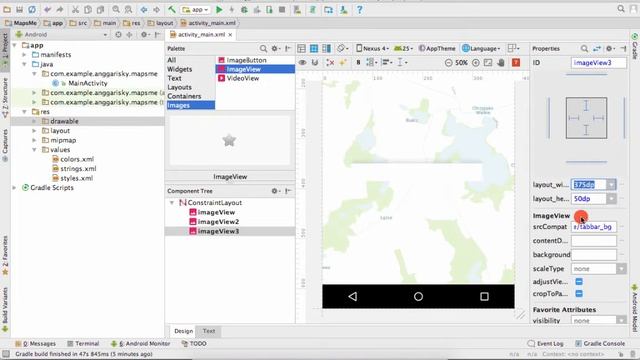Click the ID field containing imageView3
The image size is (640, 360).
tap(598, 63)
